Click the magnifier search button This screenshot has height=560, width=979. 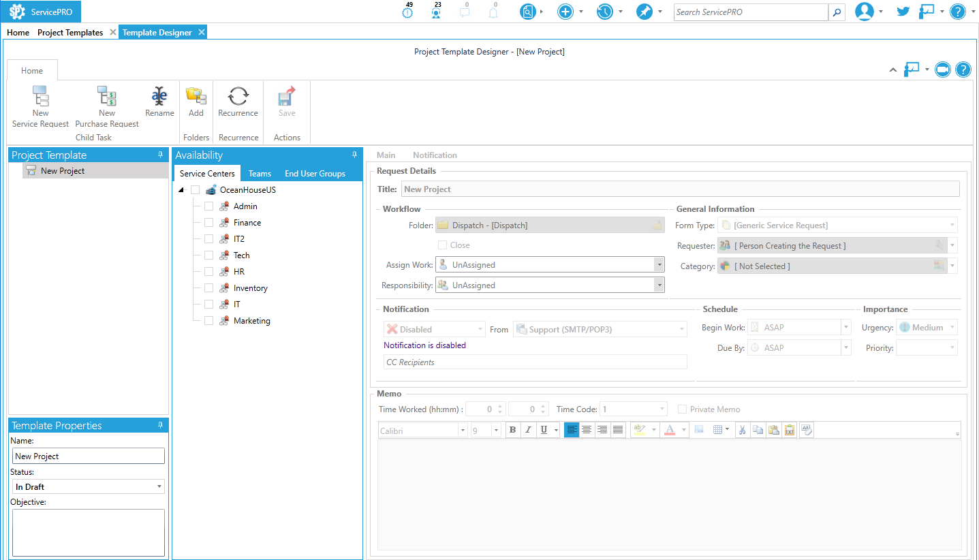click(837, 12)
